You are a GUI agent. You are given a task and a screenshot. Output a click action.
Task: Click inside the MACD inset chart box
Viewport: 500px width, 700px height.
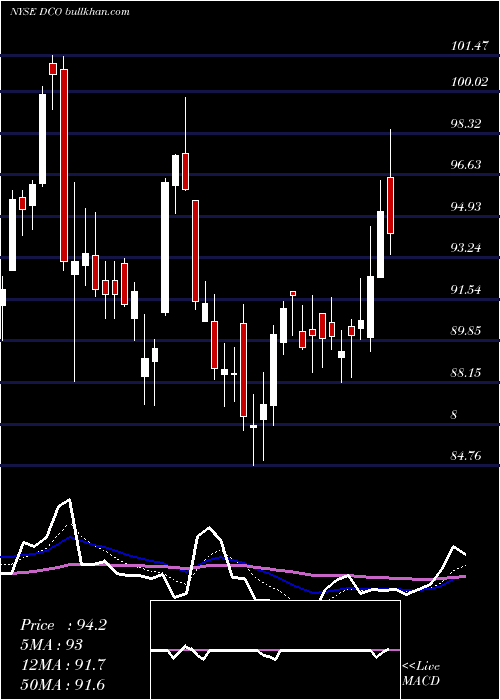[275, 650]
